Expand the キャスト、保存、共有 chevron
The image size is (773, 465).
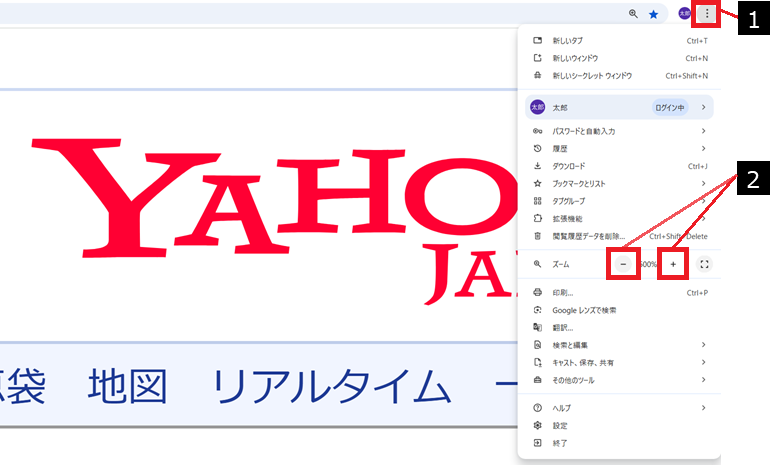[703, 362]
